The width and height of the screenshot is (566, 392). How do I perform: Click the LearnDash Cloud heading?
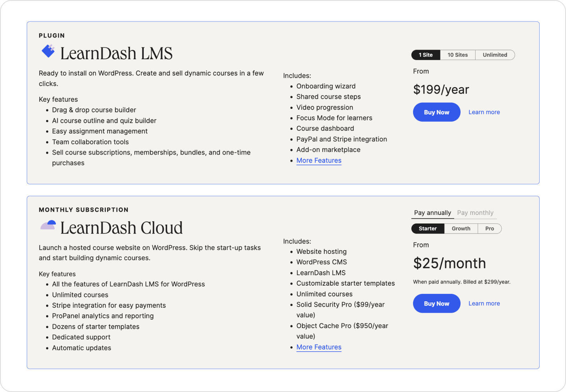(121, 228)
